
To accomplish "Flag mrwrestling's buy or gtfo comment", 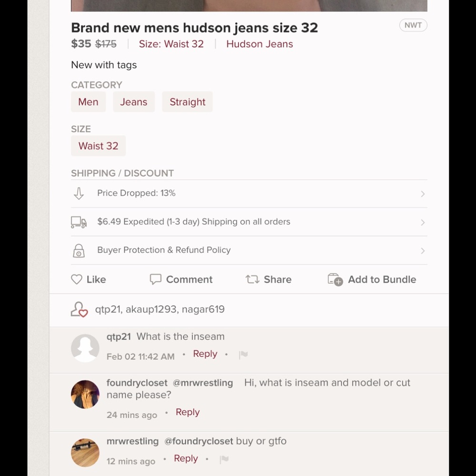I will click(224, 459).
